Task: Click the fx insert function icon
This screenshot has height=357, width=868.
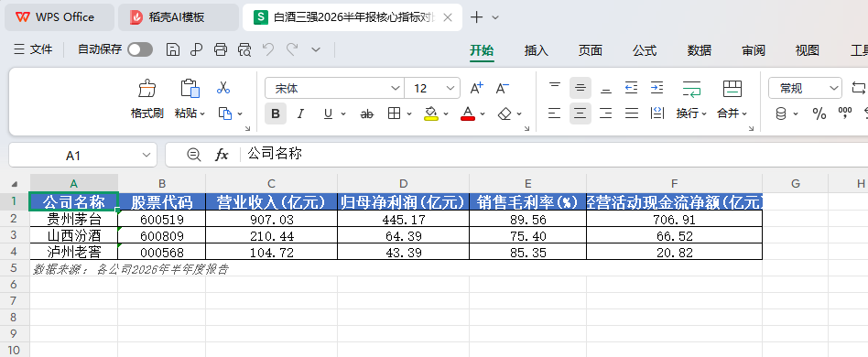Action: pyautogui.click(x=222, y=155)
